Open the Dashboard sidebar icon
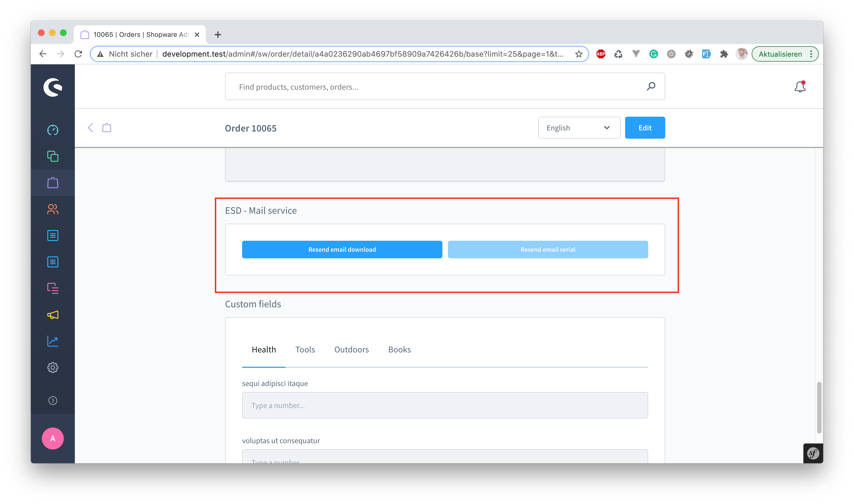The image size is (854, 504). point(53,130)
